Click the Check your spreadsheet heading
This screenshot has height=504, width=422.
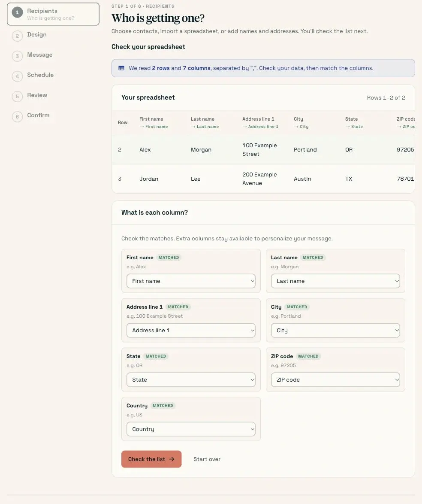pos(148,47)
